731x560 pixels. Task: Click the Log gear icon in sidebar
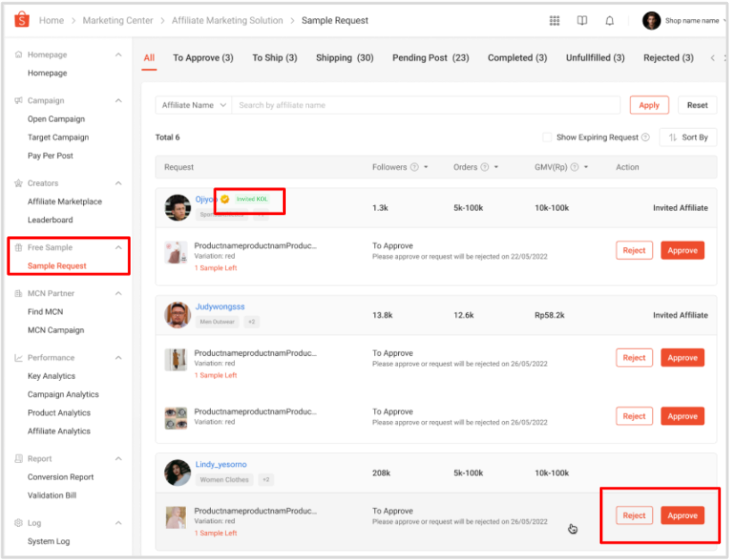click(19, 522)
